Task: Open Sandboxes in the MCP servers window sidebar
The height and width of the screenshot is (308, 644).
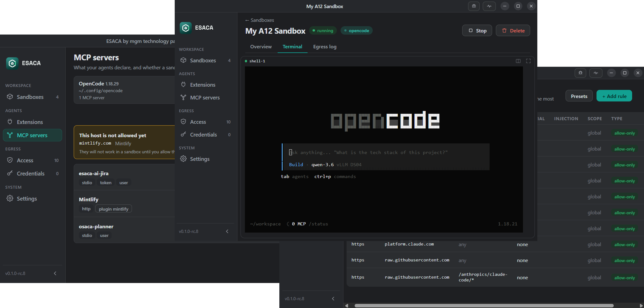Action: tap(32, 97)
